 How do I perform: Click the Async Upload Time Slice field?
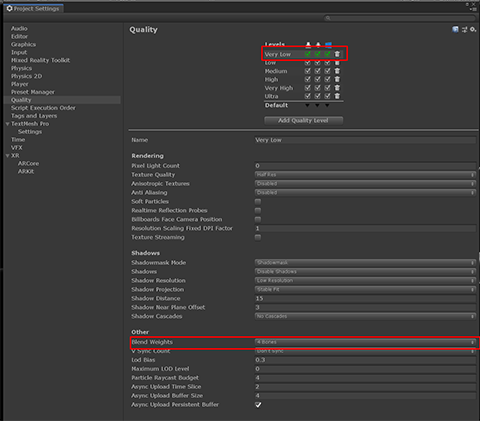tap(365, 387)
